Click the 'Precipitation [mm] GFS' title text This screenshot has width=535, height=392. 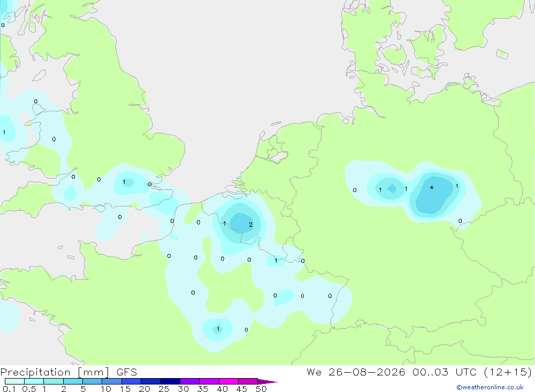click(x=68, y=372)
